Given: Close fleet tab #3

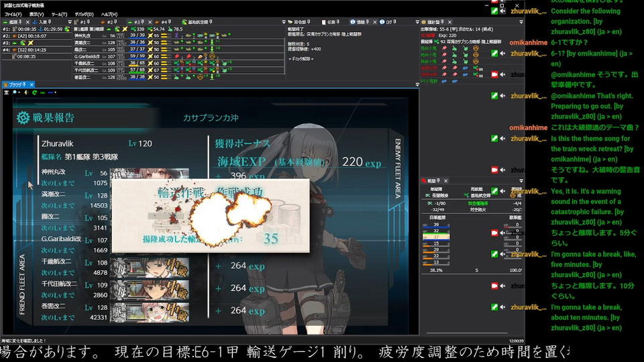Looking at the screenshot, I should tap(150, 22).
